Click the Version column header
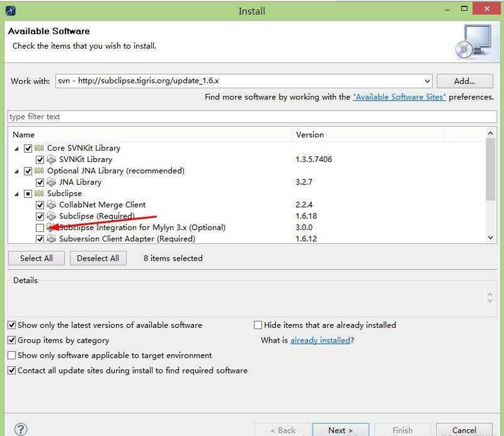The image size is (504, 436). click(367, 135)
